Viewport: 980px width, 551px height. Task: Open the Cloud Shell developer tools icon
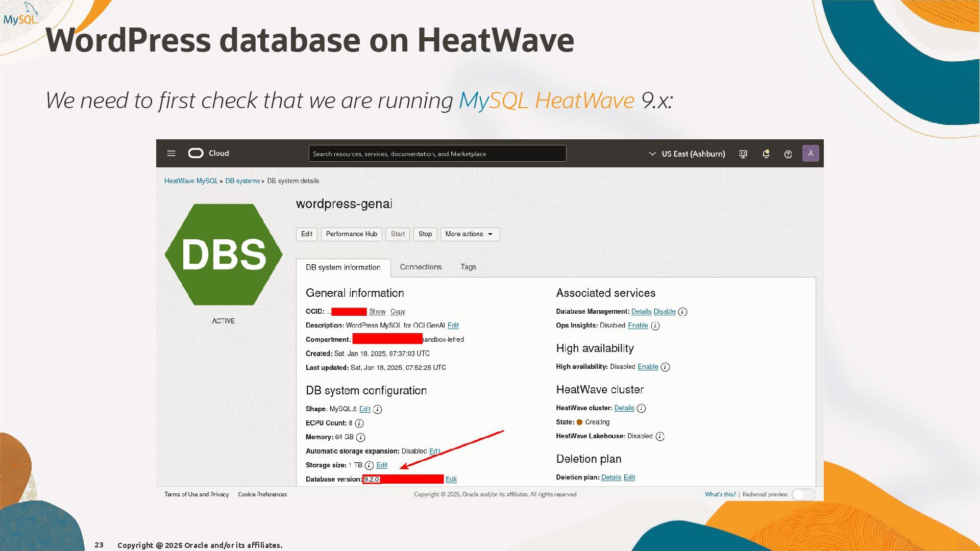(743, 154)
